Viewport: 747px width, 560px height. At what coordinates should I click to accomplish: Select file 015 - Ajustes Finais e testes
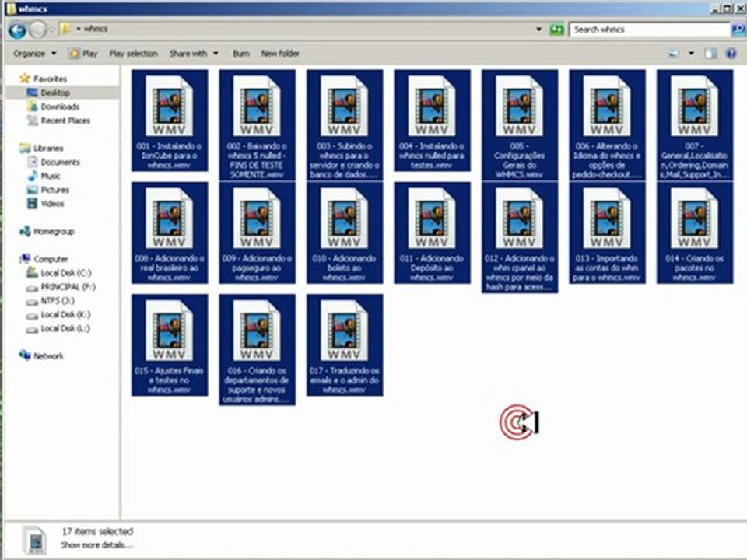click(170, 345)
